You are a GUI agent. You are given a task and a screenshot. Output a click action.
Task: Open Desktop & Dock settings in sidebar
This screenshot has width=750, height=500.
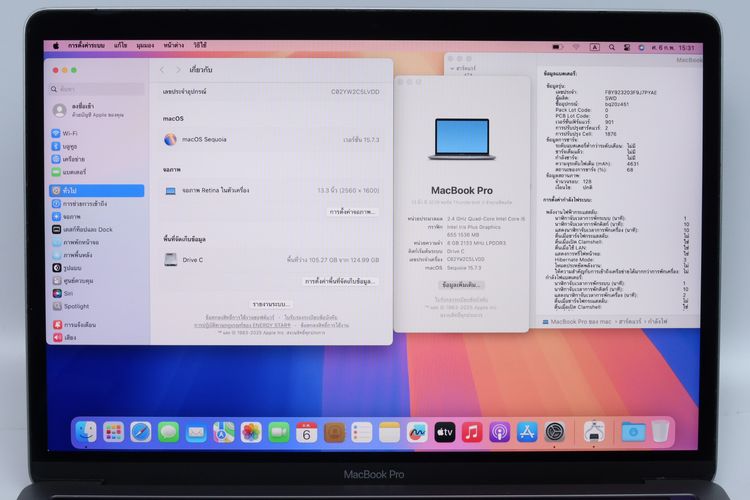click(97, 230)
